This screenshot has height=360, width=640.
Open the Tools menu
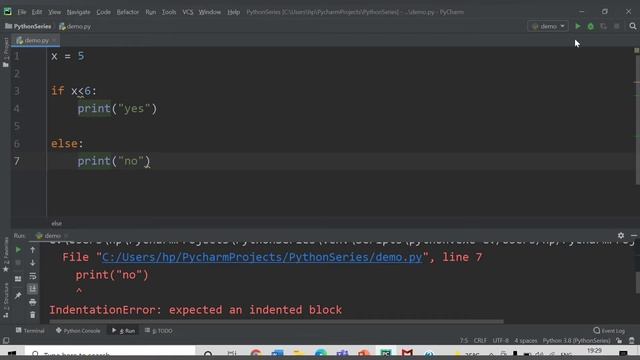(x=169, y=12)
